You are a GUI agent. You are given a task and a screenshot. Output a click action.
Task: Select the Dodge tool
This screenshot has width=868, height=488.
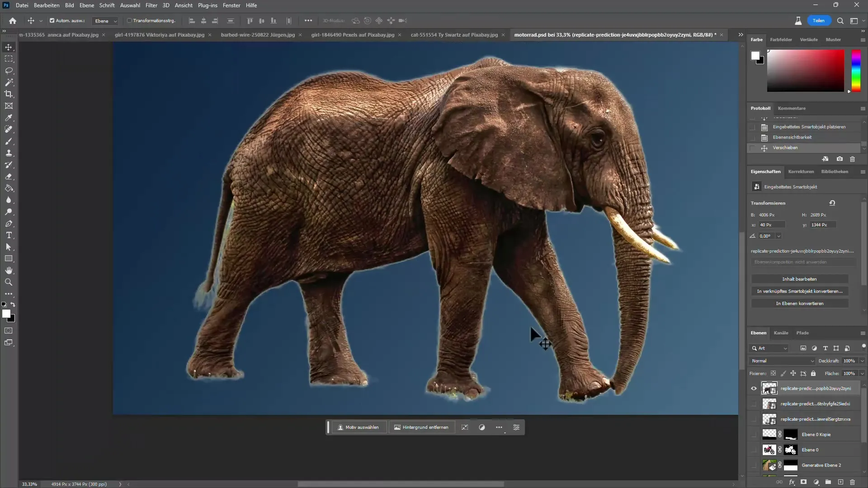click(x=9, y=212)
